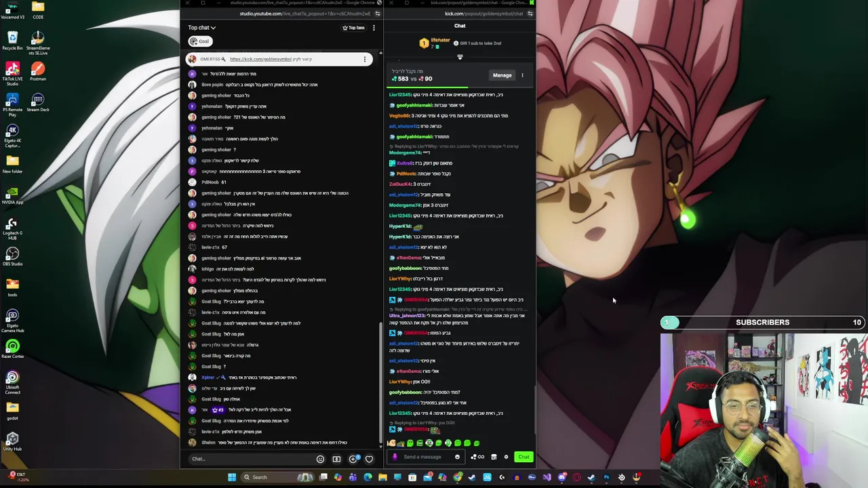Screen dimensions: 868x488
Task: Open Kick chat settings gear
Action: click(506, 457)
